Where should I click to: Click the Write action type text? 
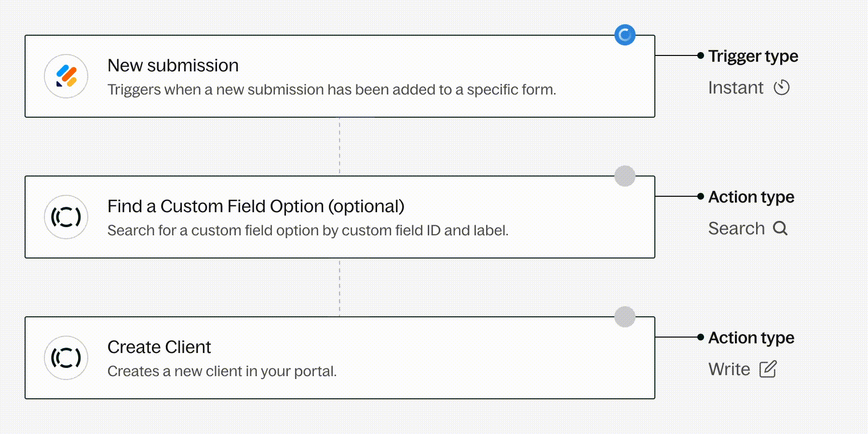[729, 369]
